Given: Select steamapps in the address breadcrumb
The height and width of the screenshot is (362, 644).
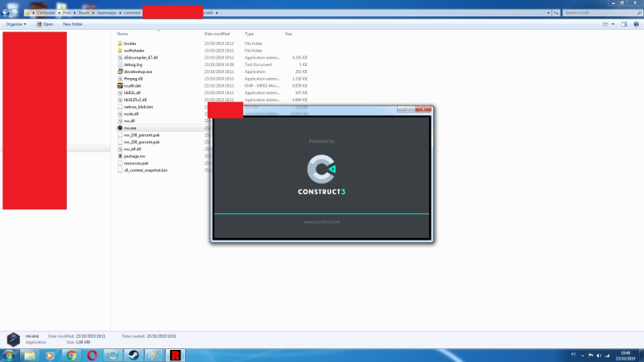Looking at the screenshot, I should click(107, 13).
